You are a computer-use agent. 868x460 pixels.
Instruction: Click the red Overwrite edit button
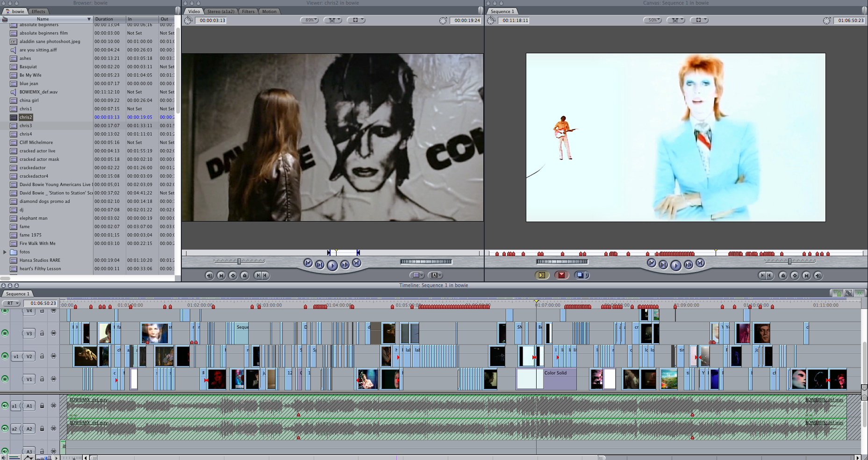[561, 275]
